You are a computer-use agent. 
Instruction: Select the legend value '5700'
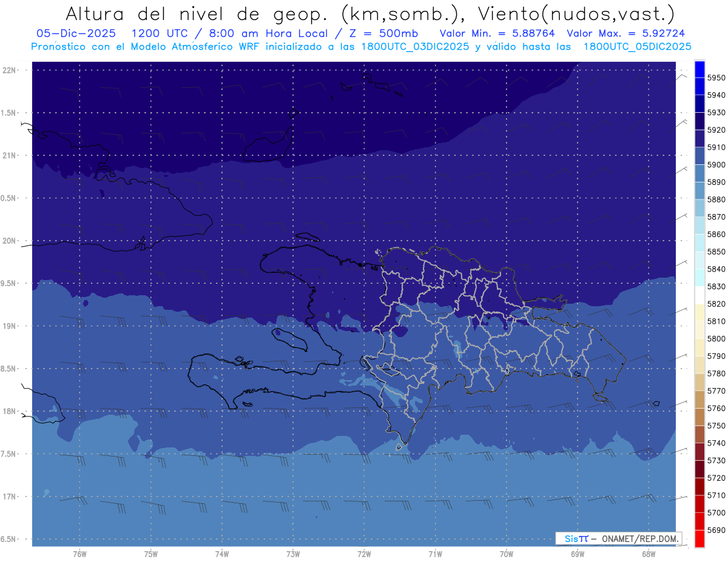pyautogui.click(x=716, y=513)
